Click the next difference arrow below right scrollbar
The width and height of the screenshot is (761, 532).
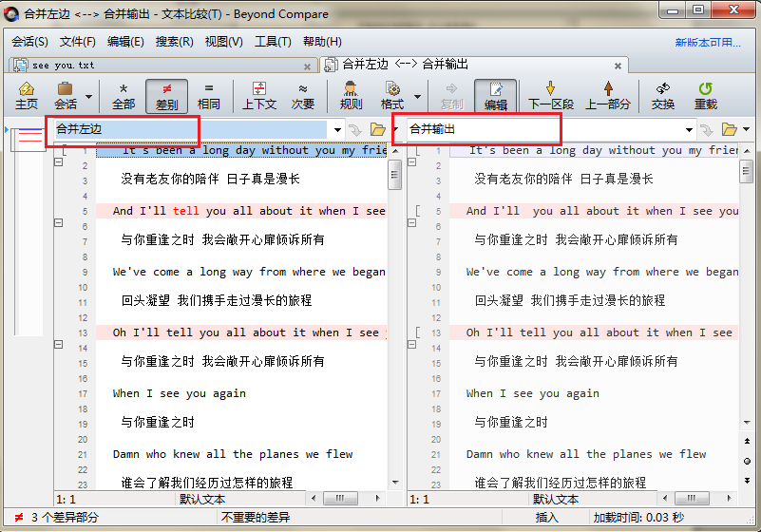point(747,481)
